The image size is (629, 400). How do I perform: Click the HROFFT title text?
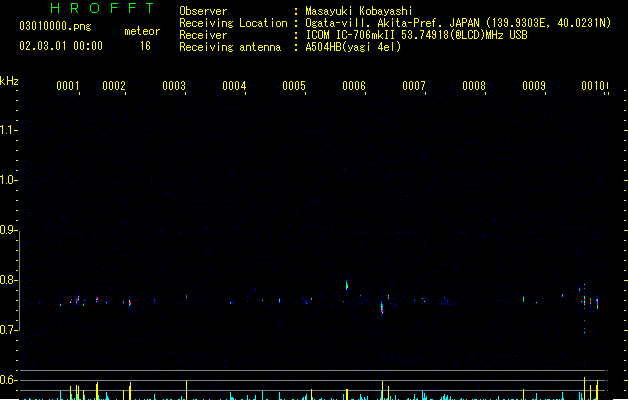(102, 8)
